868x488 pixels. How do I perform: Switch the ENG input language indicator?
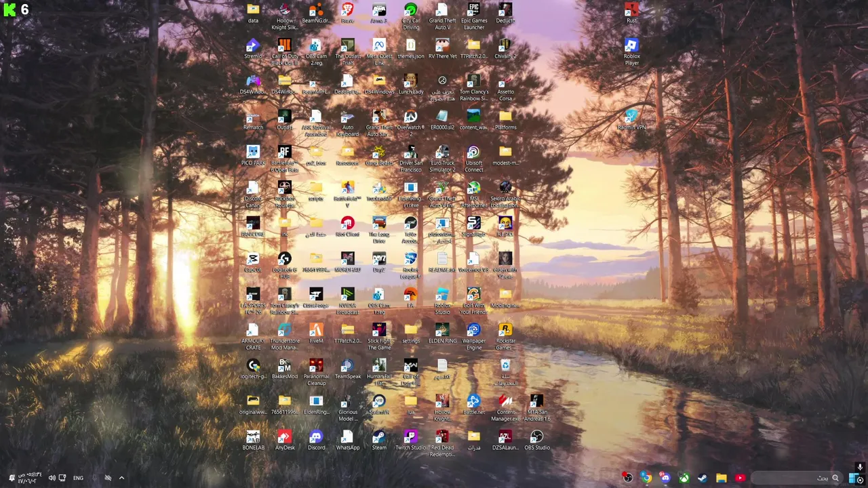(x=78, y=478)
